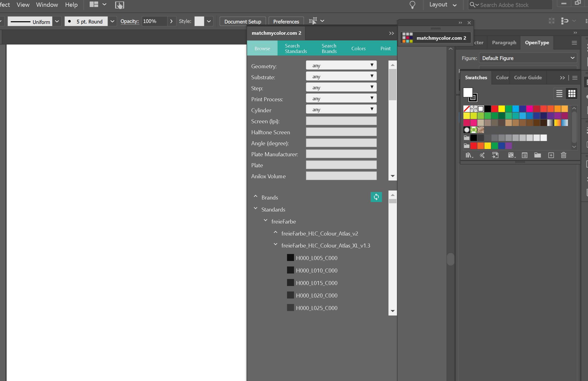Select the green foliage pattern swatch
588x381 pixels.
[x=473, y=130]
